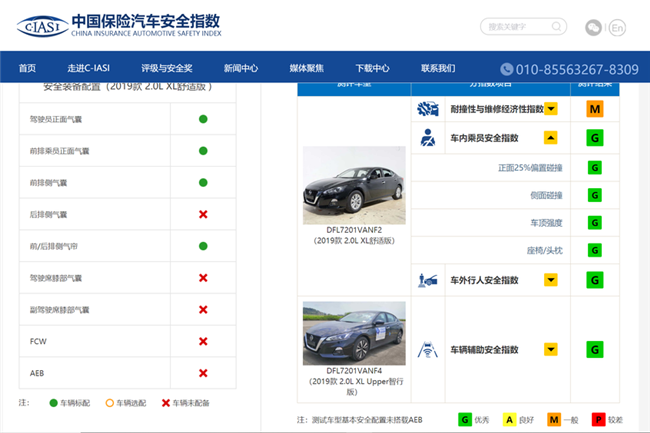
Task: Open the blue DFL7201VANF4 car photo
Action: pos(354,333)
